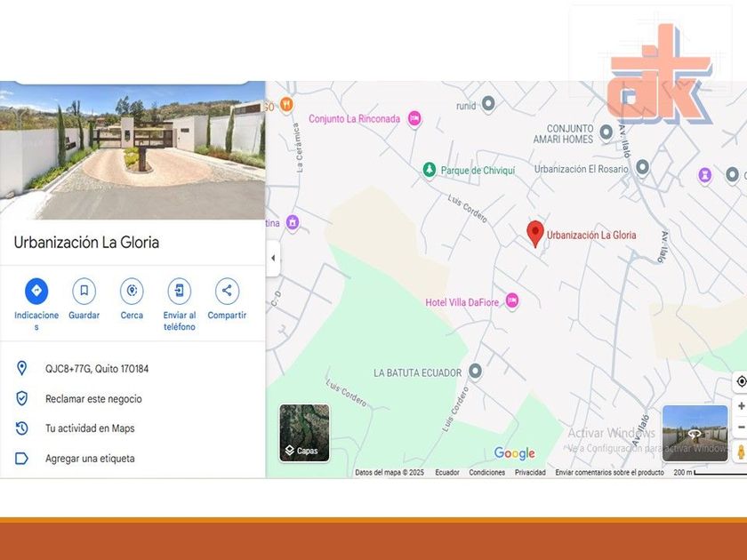Center map with my location button
Viewport: 747px width, 560px height.
click(x=741, y=381)
